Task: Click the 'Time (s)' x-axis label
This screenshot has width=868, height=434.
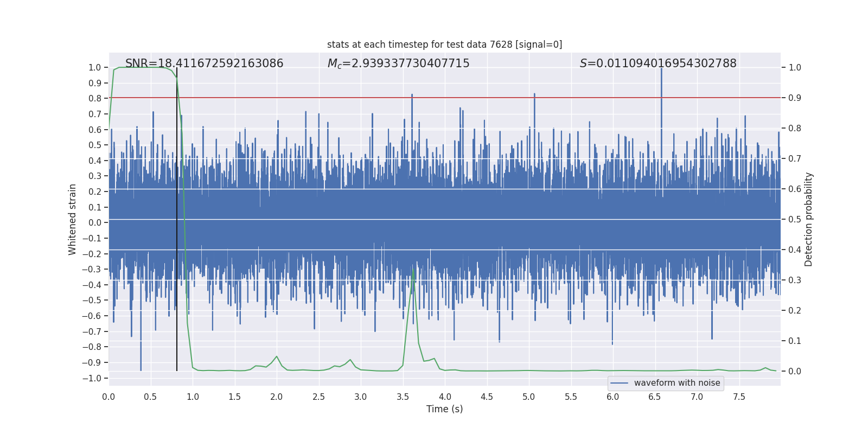Action: tap(444, 409)
